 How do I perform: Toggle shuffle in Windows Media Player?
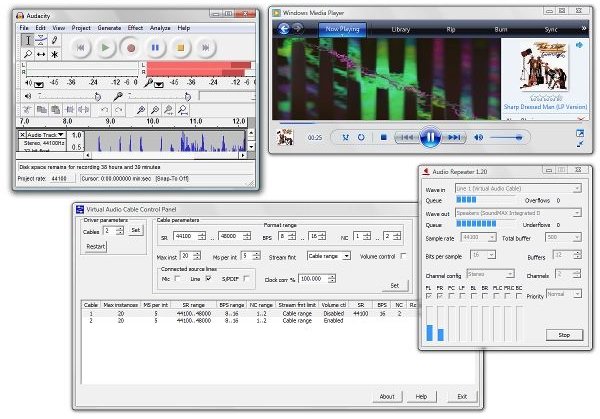346,137
